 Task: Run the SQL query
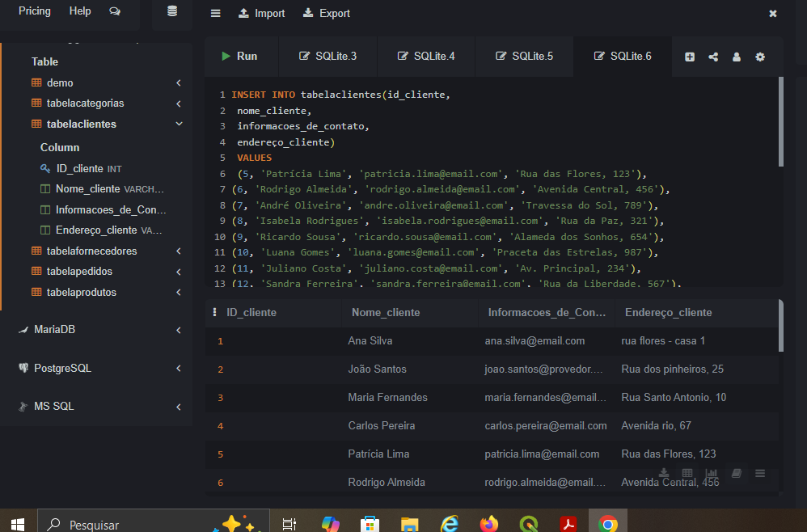pyautogui.click(x=240, y=56)
